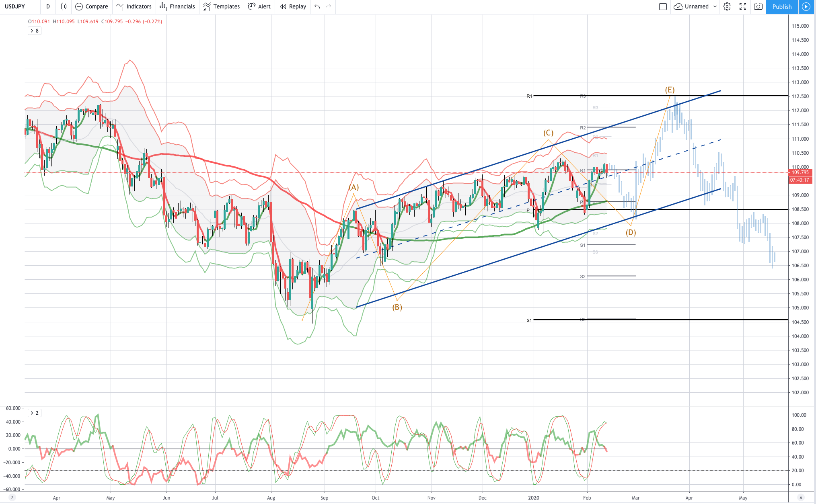Click the 2020 date axis label
Image resolution: width=816 pixels, height=504 pixels.
534,498
